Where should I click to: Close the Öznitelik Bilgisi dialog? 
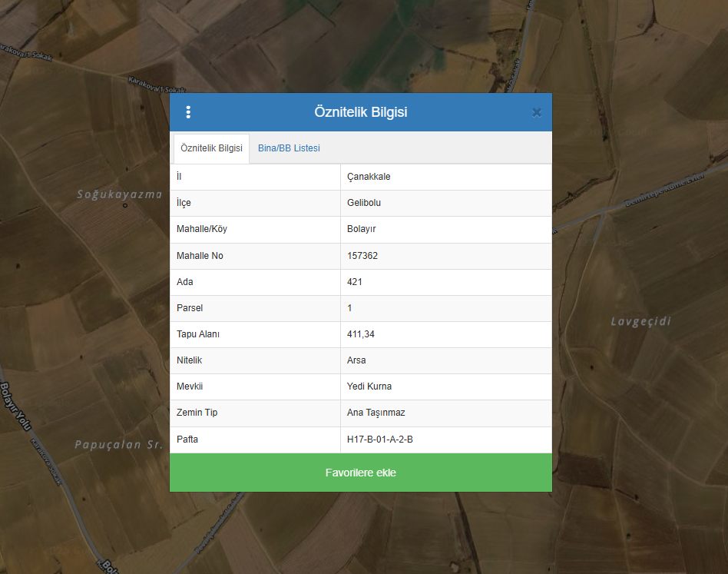click(x=537, y=112)
